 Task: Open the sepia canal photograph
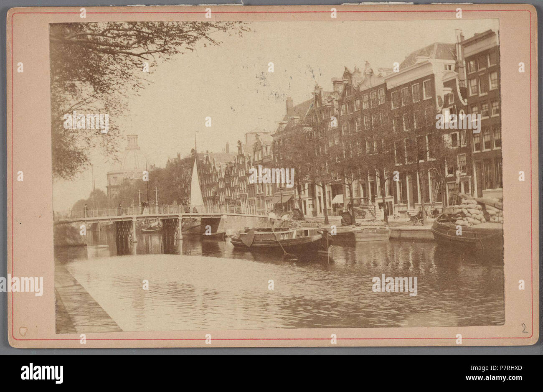[277, 177]
